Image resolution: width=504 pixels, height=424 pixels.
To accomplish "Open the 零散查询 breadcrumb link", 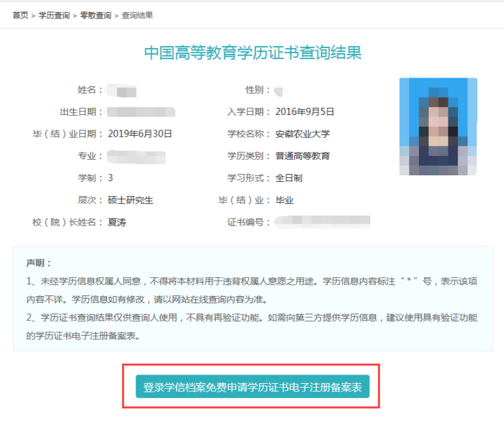I will [95, 15].
